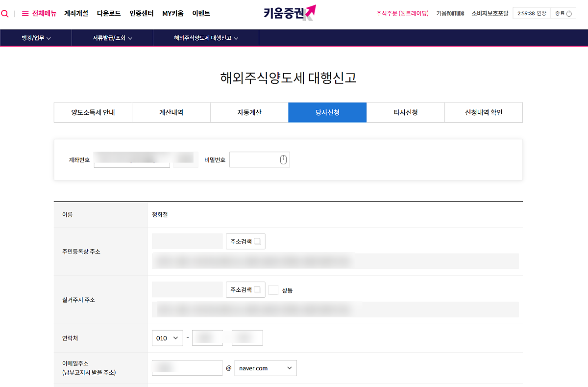The width and height of the screenshot is (588, 387).
Task: Open MY키움 menu
Action: click(x=173, y=14)
